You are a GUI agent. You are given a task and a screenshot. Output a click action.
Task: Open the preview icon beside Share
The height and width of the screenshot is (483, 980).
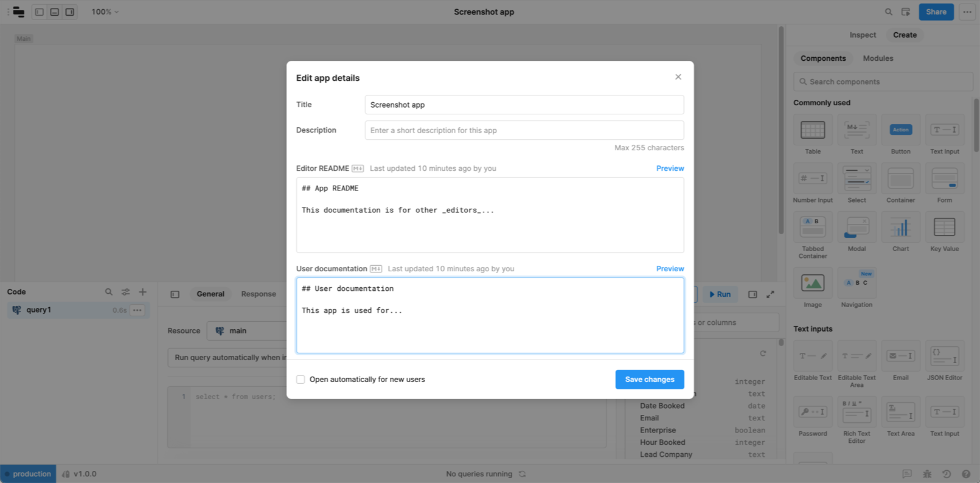(906, 12)
